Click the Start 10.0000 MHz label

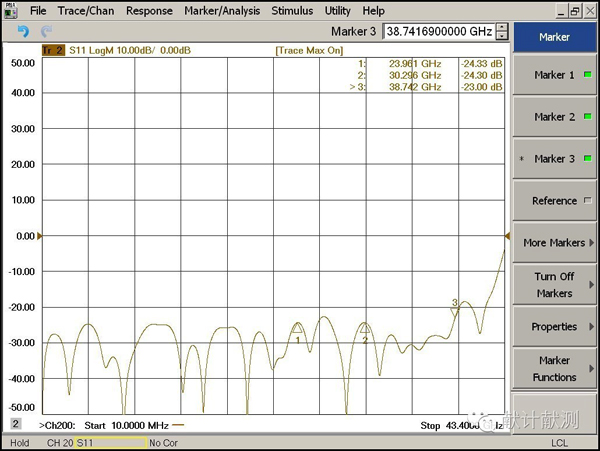126,426
